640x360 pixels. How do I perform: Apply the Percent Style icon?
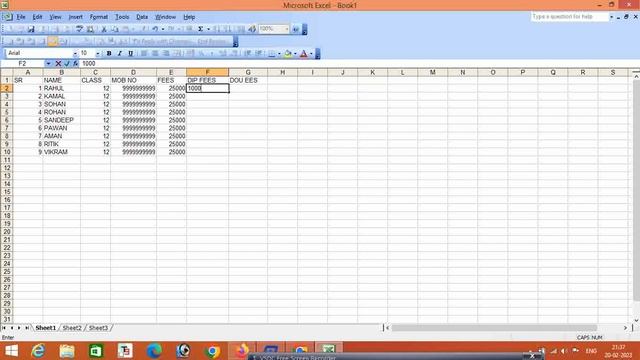pyautogui.click(x=201, y=53)
